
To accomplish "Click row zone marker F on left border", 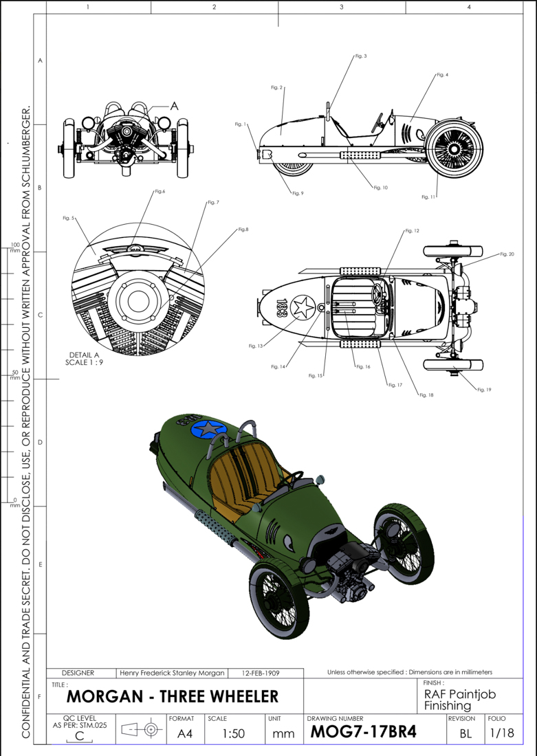I will pyautogui.click(x=40, y=697).
